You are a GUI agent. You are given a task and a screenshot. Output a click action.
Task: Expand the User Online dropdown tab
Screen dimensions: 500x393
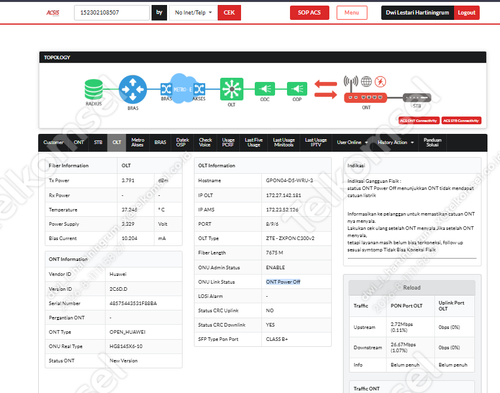[352, 142]
